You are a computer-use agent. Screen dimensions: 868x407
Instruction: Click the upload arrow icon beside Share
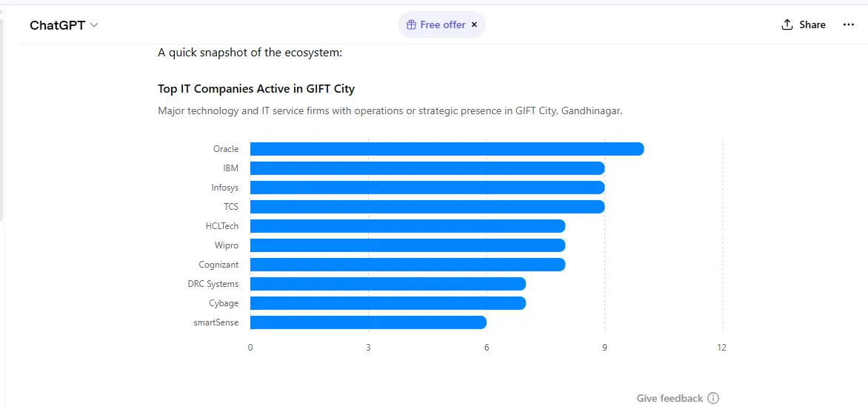(787, 25)
